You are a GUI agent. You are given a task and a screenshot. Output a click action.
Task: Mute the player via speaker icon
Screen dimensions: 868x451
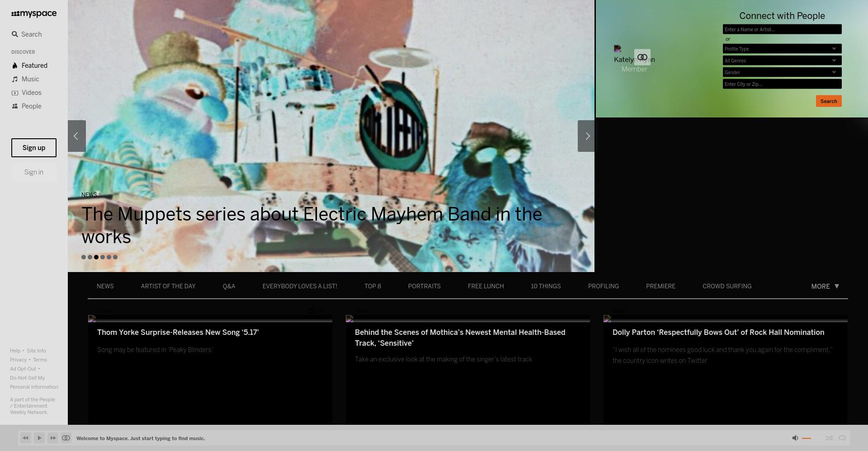pyautogui.click(x=795, y=438)
